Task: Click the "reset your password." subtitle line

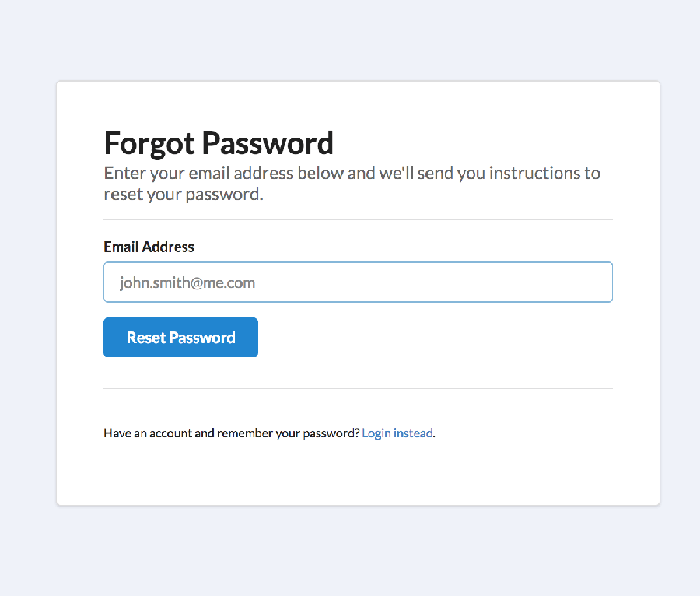Action: click(184, 194)
